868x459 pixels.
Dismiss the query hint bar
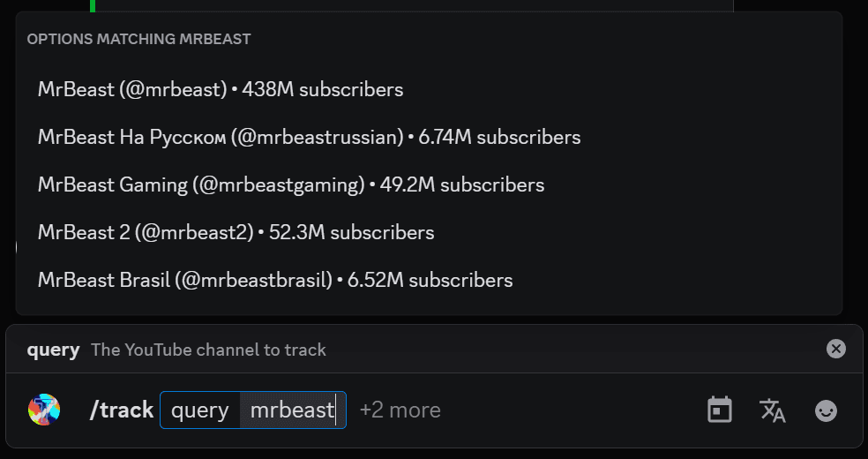pos(835,349)
